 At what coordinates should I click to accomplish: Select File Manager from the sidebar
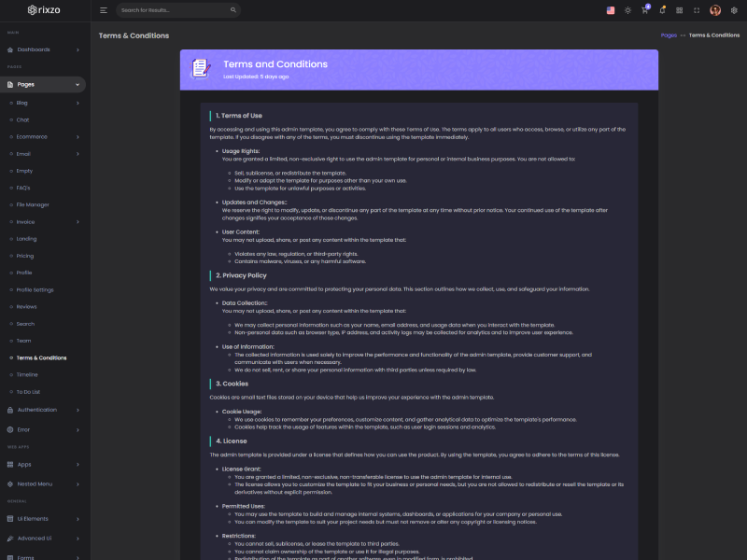[33, 204]
